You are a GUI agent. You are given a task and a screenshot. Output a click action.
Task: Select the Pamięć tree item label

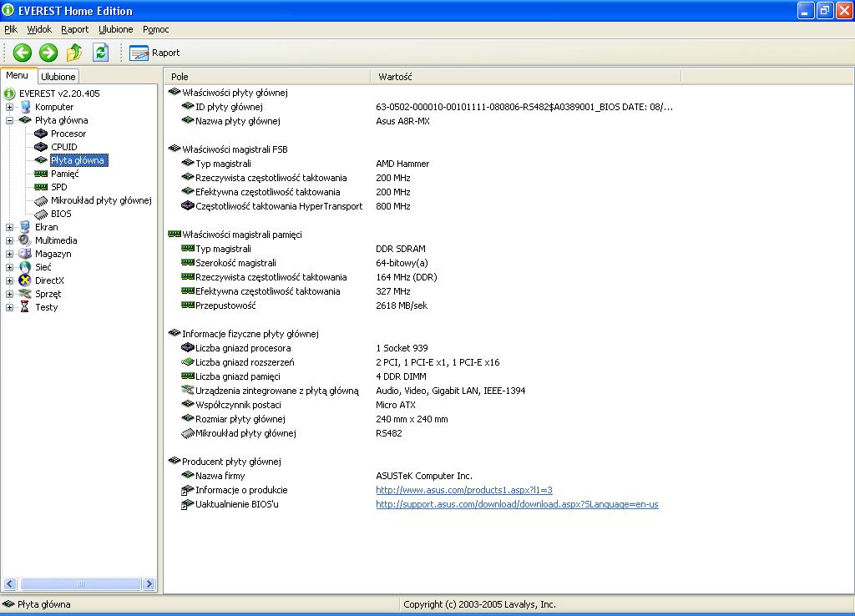(65, 174)
